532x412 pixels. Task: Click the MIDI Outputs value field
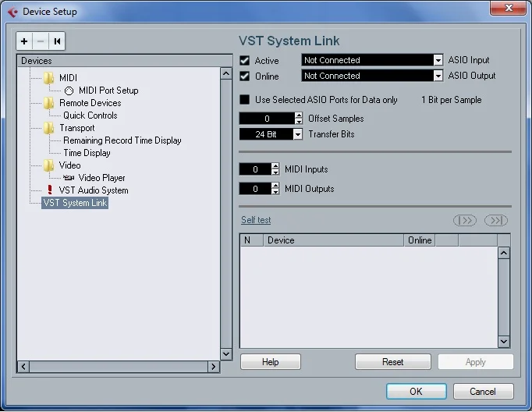[x=256, y=189]
